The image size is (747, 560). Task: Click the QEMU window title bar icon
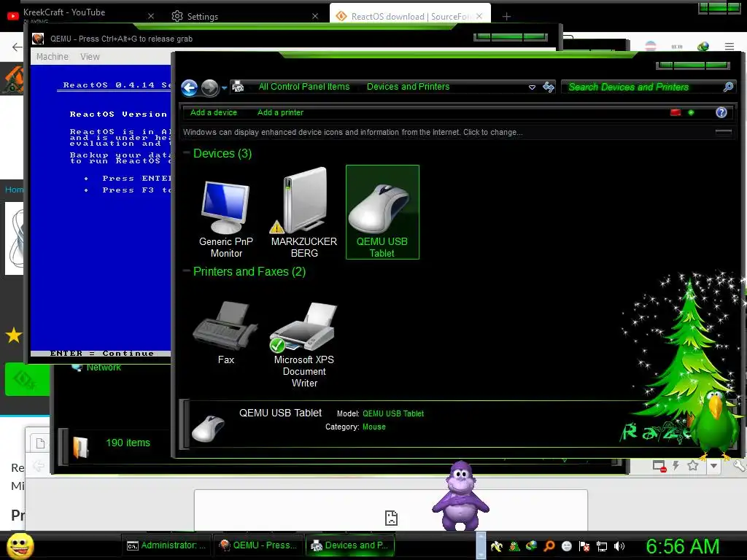click(38, 39)
